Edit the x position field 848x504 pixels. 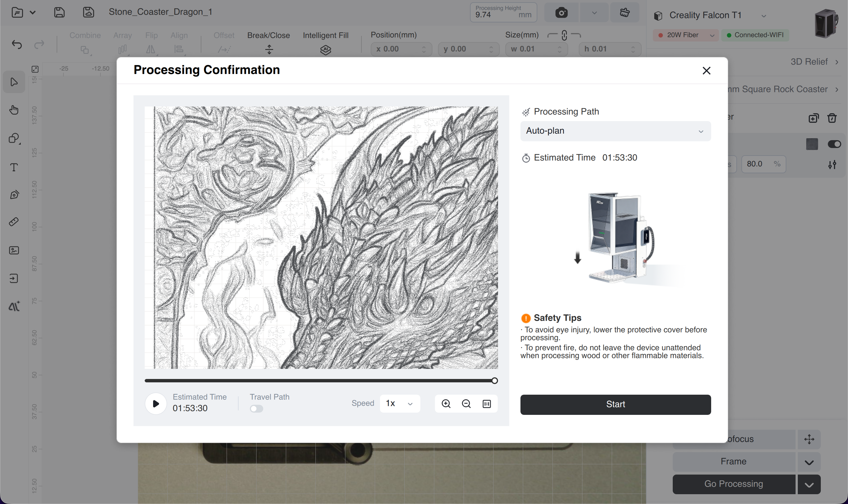tap(401, 49)
